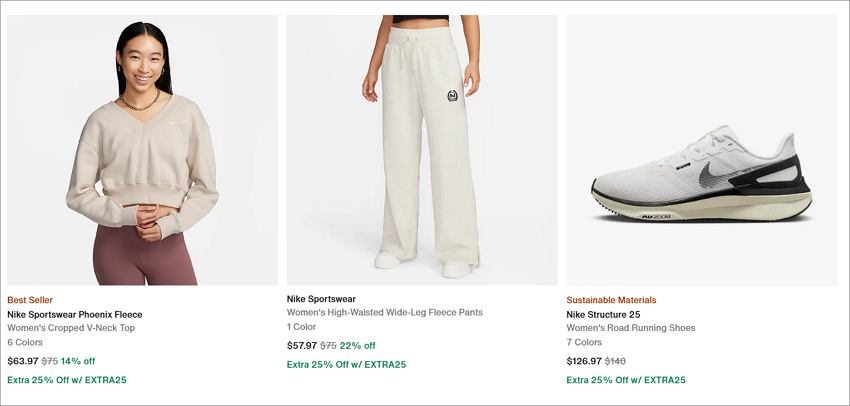Open the wide-leg fleece pants product image
The height and width of the screenshot is (406, 850).
[x=422, y=150]
